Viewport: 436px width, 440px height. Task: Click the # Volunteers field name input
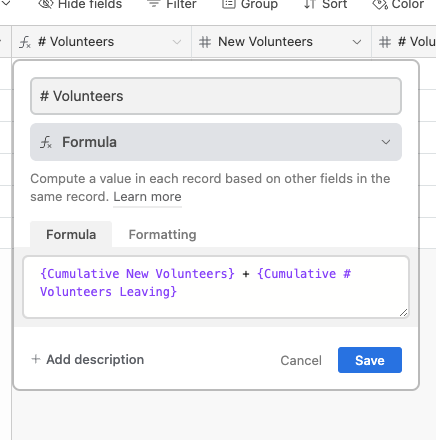tap(216, 96)
